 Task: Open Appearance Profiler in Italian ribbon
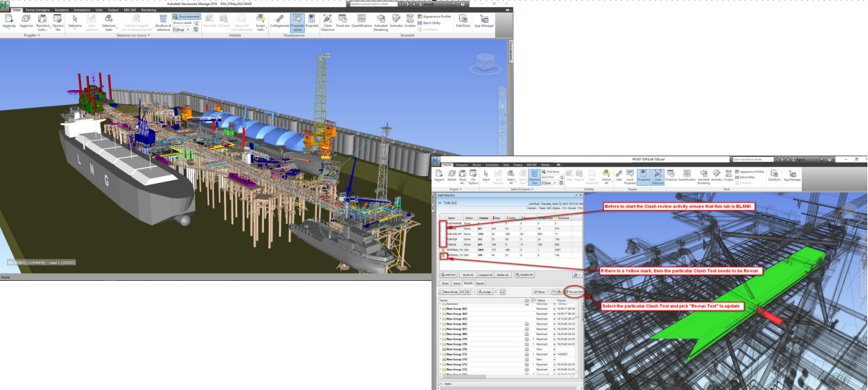tap(435, 15)
